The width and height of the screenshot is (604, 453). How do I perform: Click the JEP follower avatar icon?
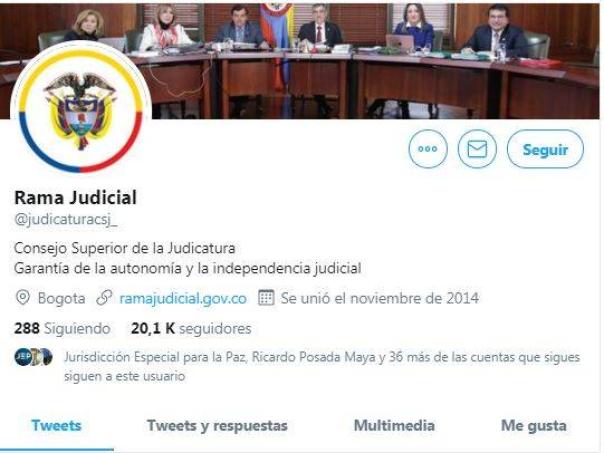pos(22,357)
